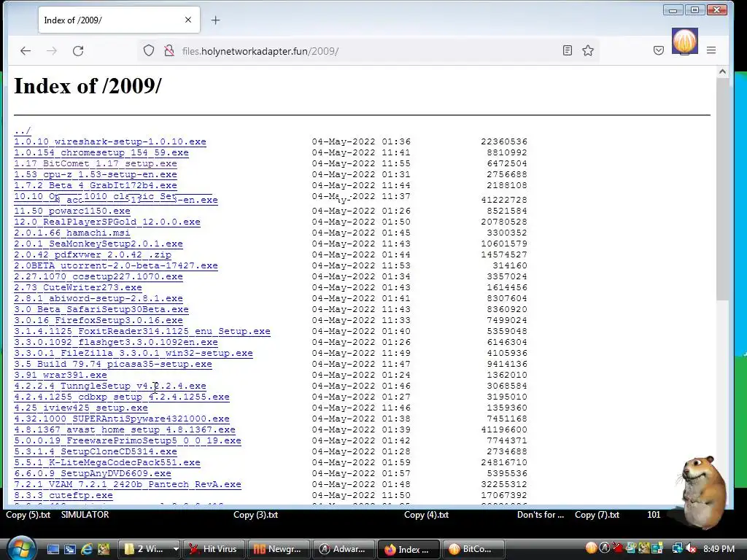The height and width of the screenshot is (560, 747).
Task: Click the muted volume tray icon
Action: point(692,549)
